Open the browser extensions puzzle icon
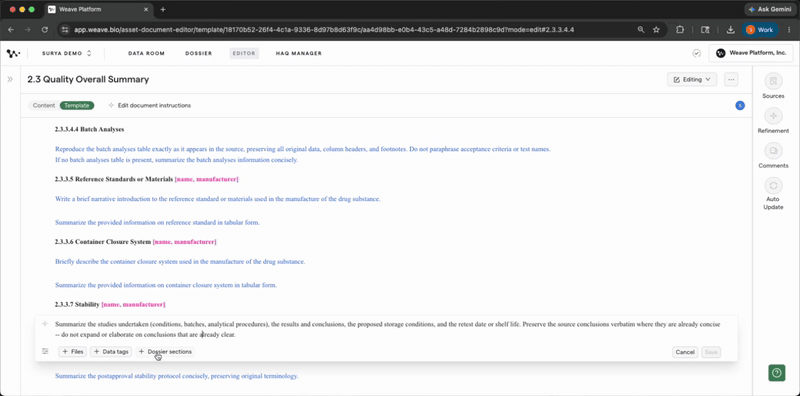Viewport: 800px width, 396px height. (x=680, y=30)
